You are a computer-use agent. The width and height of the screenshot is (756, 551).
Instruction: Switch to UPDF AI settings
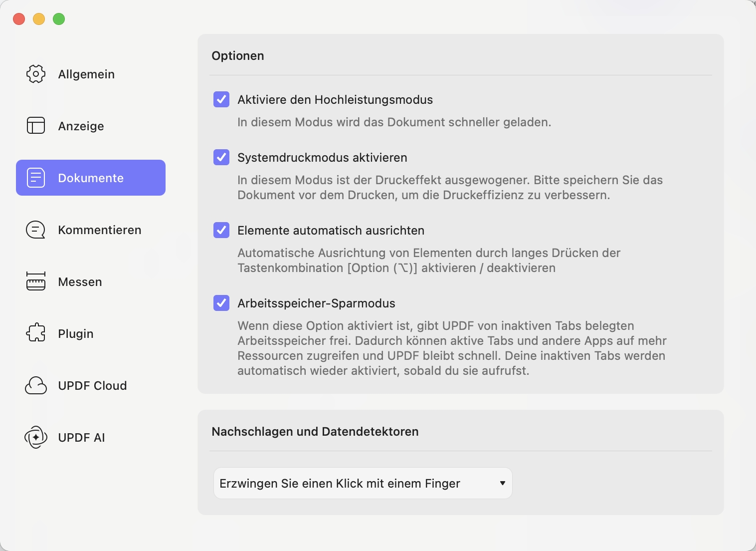point(91,437)
